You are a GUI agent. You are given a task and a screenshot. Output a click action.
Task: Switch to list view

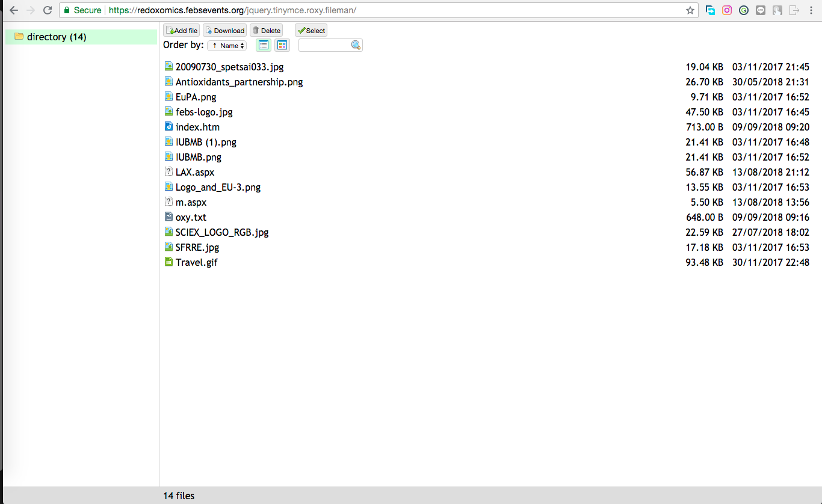(x=263, y=45)
